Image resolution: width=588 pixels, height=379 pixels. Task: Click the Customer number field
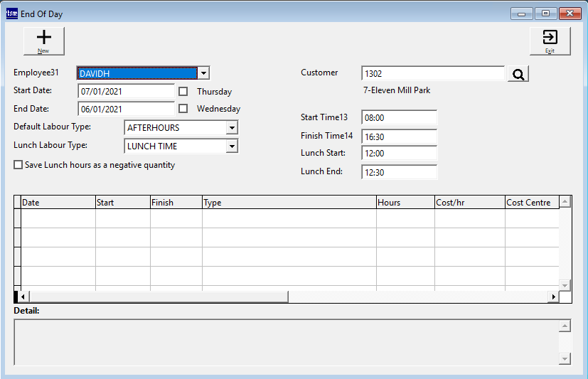click(x=432, y=73)
